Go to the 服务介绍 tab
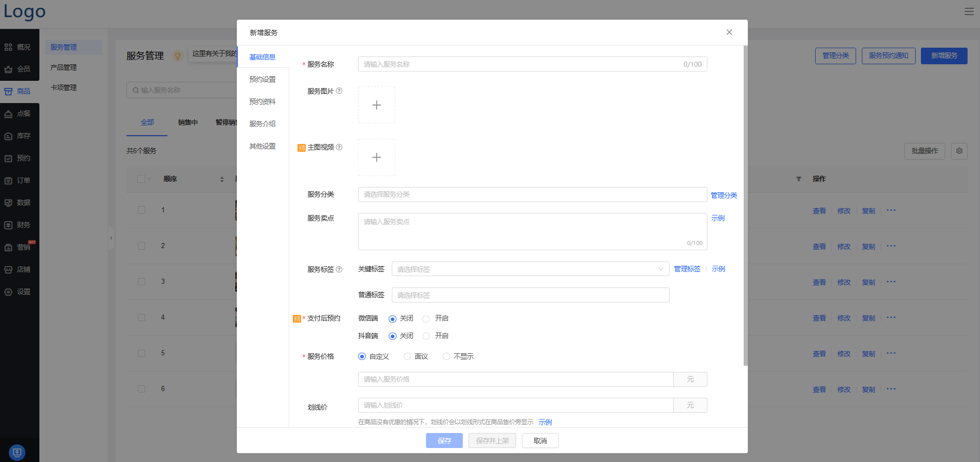 [262, 124]
